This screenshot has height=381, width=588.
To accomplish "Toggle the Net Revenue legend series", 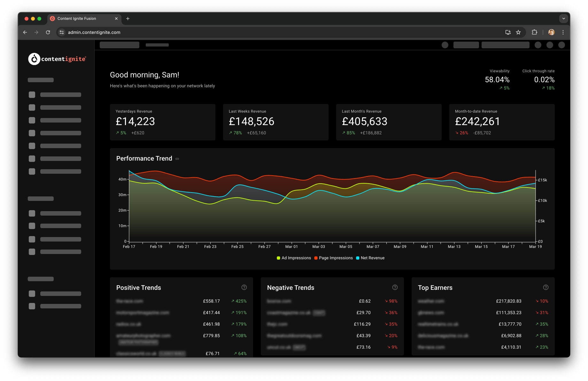I will point(370,258).
